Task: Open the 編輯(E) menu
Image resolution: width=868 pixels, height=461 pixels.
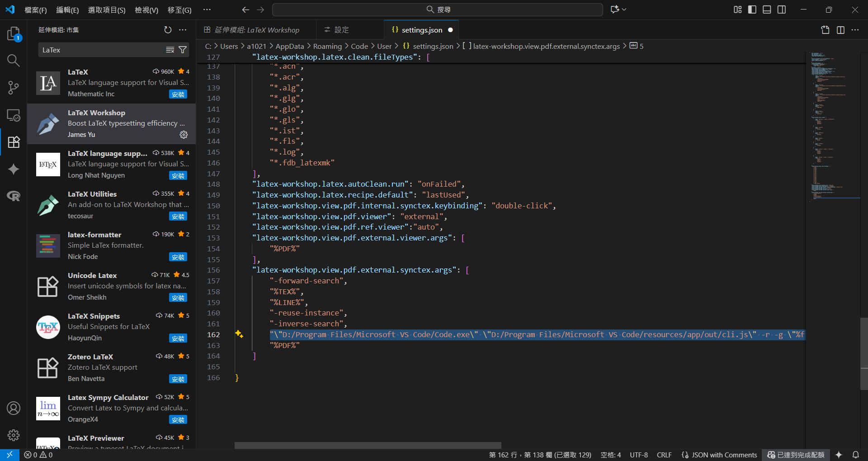Action: point(67,10)
